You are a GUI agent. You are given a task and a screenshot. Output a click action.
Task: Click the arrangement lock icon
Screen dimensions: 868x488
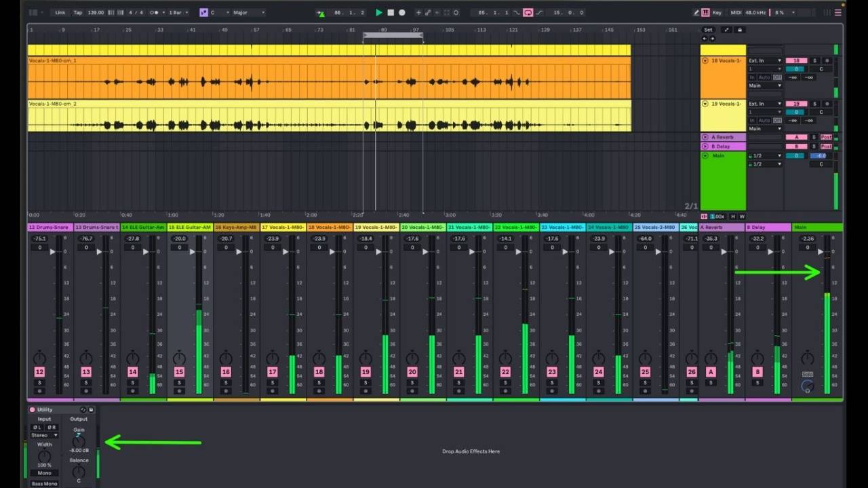pyautogui.click(x=739, y=30)
